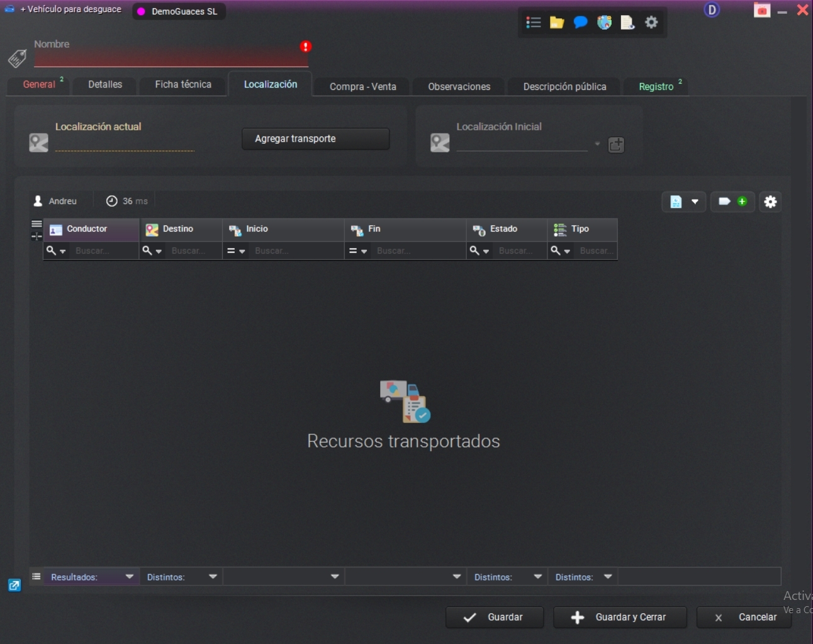Switch to the Ficha técnica tab
The height and width of the screenshot is (644, 813).
tap(183, 84)
